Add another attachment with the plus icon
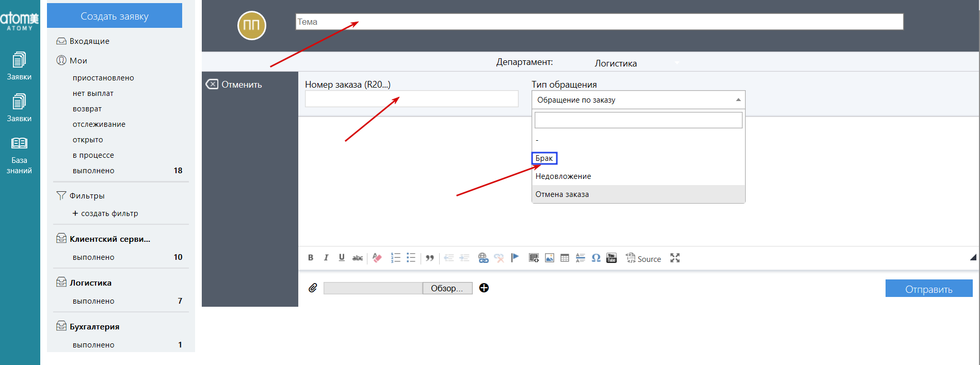 [484, 288]
